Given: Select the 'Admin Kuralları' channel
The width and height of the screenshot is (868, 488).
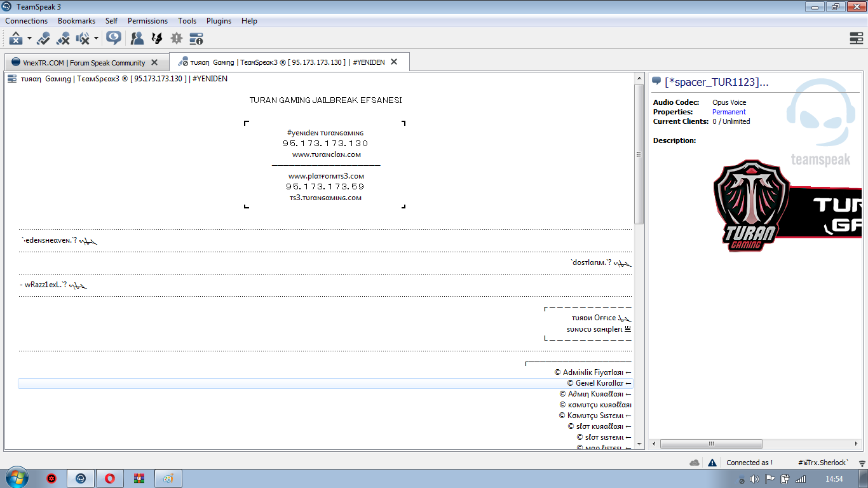Looking at the screenshot, I should (x=595, y=394).
